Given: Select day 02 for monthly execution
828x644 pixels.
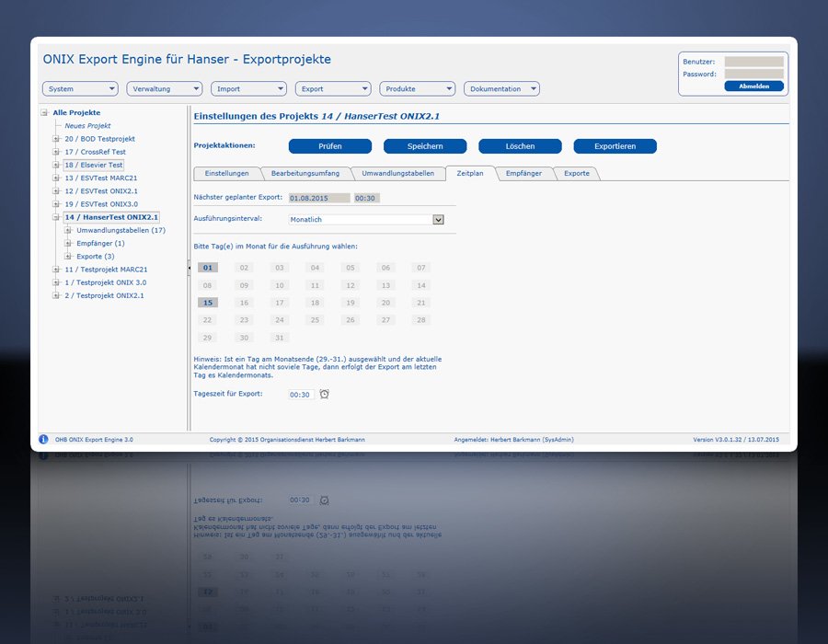Looking at the screenshot, I should pos(244,268).
